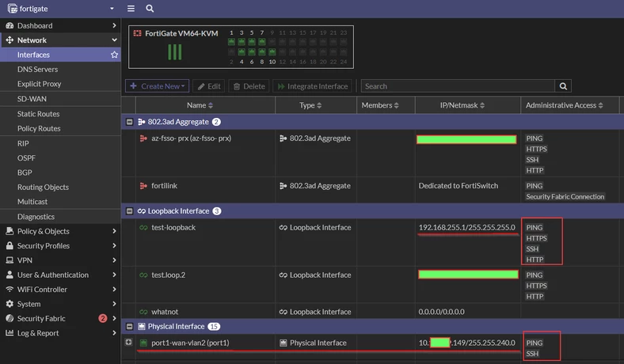Click the Security Profiles lock icon
This screenshot has height=364, width=624.
(10, 245)
